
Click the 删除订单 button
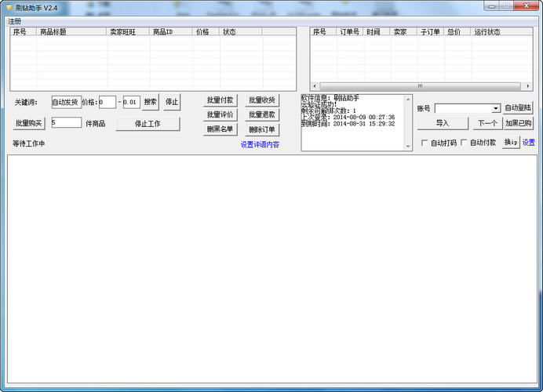pyautogui.click(x=262, y=129)
